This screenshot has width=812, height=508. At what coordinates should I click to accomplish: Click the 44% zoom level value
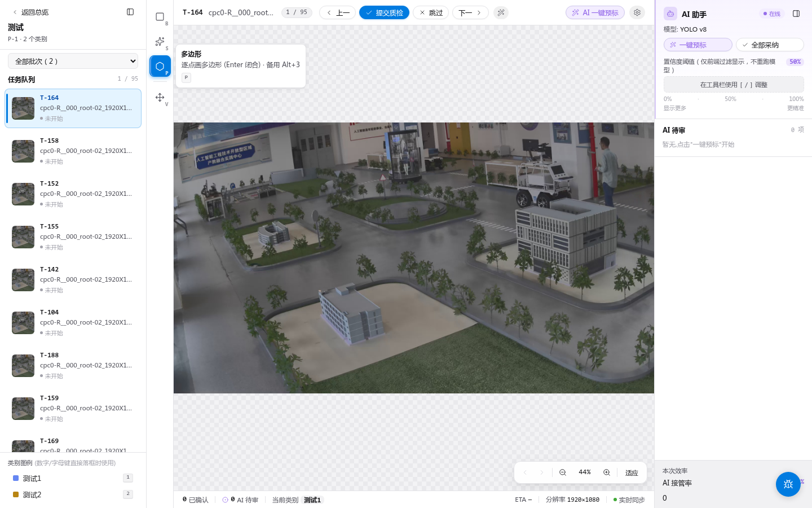pyautogui.click(x=585, y=472)
